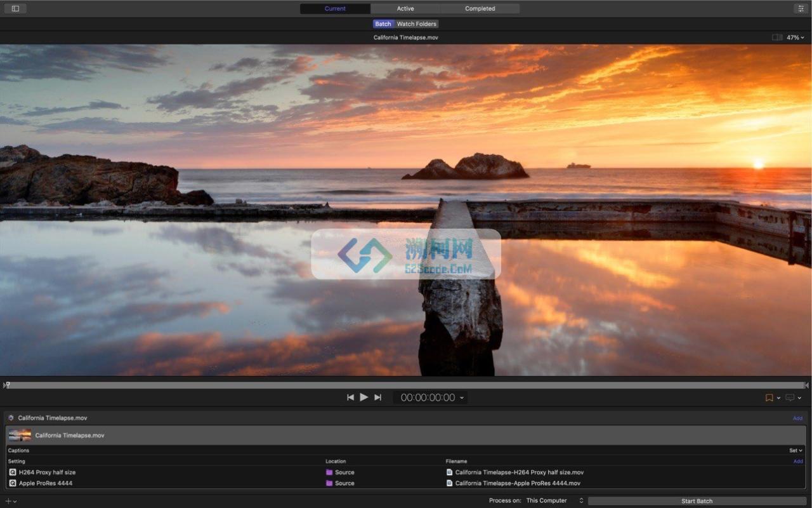Click the Captions row label

tap(18, 451)
